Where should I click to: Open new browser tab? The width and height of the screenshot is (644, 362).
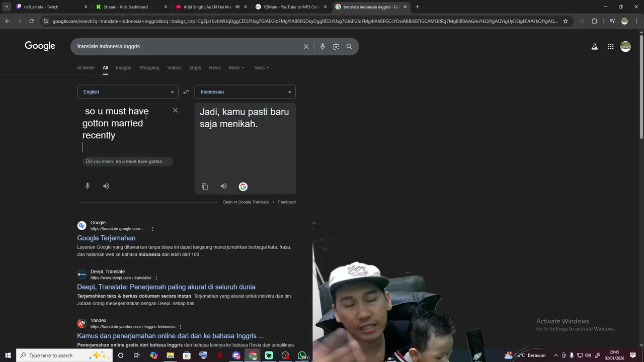(417, 7)
